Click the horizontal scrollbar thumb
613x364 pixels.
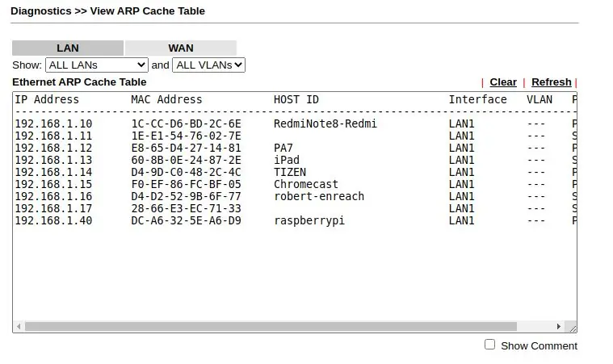click(271, 326)
